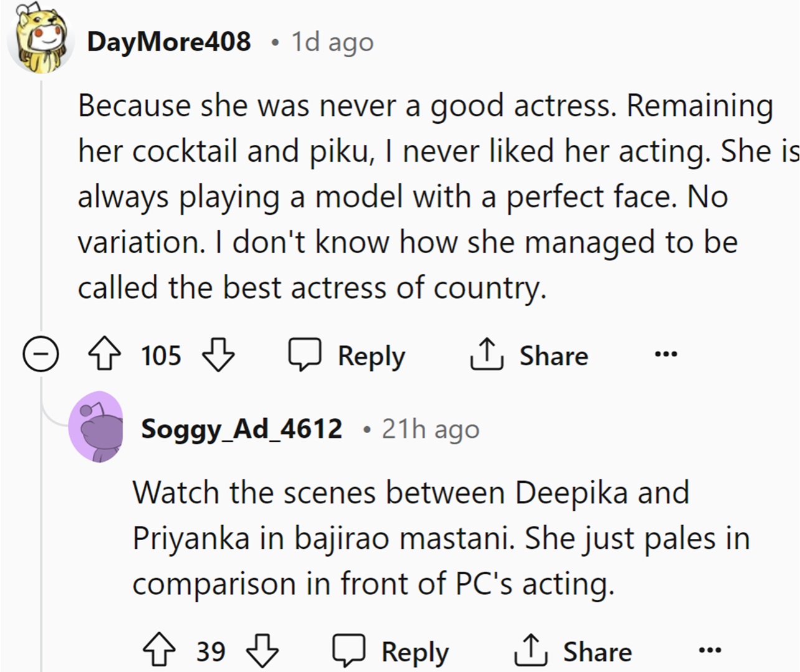Open DayMore408's user profile

point(169,42)
